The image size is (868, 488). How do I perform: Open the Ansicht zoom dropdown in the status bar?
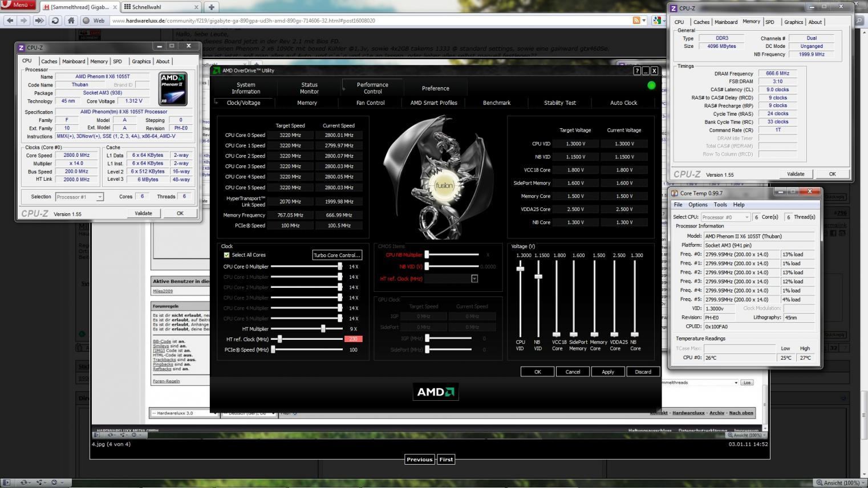click(x=841, y=483)
